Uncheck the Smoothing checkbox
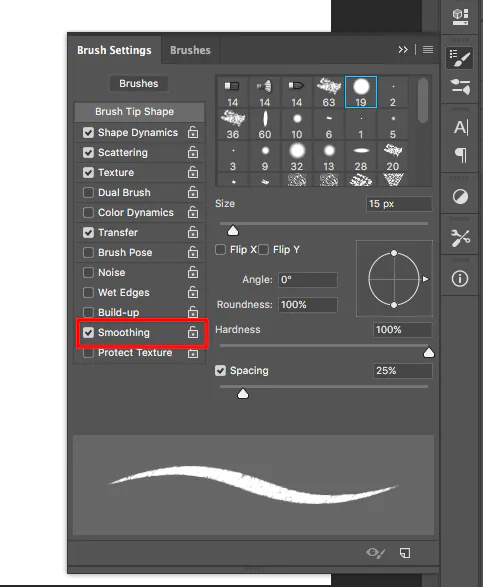This screenshot has height=587, width=483. pos(88,332)
